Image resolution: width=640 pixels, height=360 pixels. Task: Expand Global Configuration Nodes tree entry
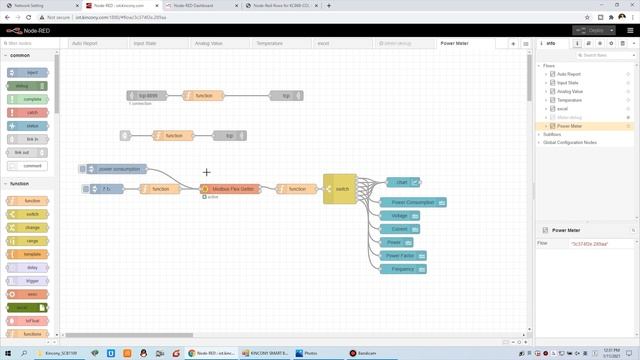tap(539, 142)
